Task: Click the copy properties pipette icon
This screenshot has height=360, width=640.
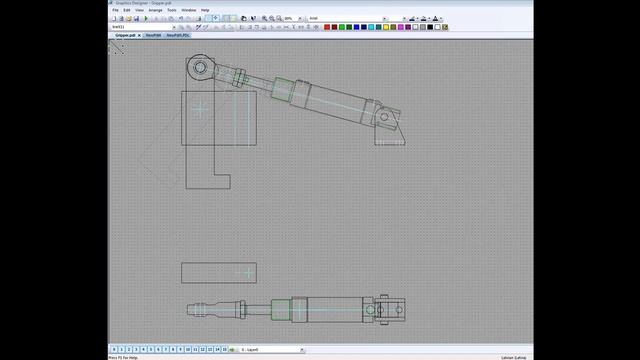Action: (x=198, y=27)
